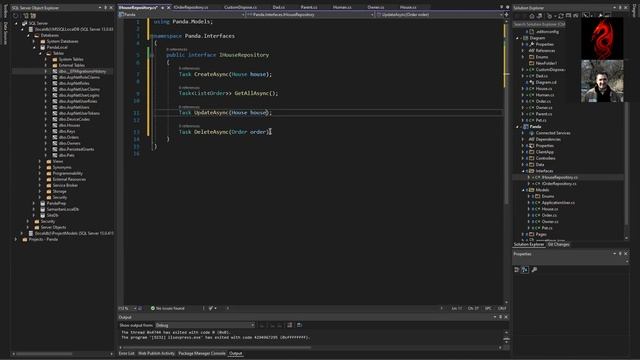Collapse the PandaLocal database node
The image size is (640, 360).
click(x=34, y=47)
